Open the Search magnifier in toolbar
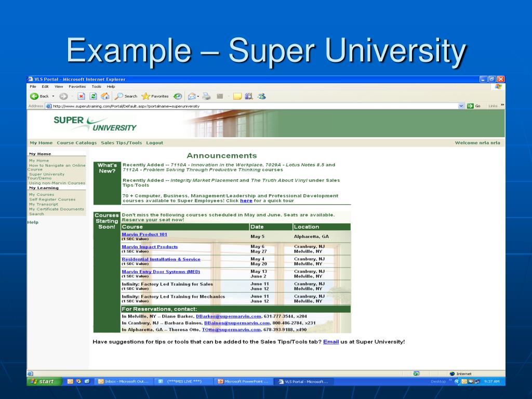532x399 pixels. [x=126, y=96]
